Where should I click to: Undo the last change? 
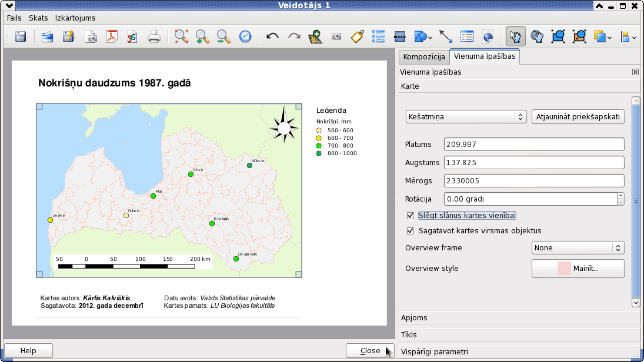coord(272,36)
